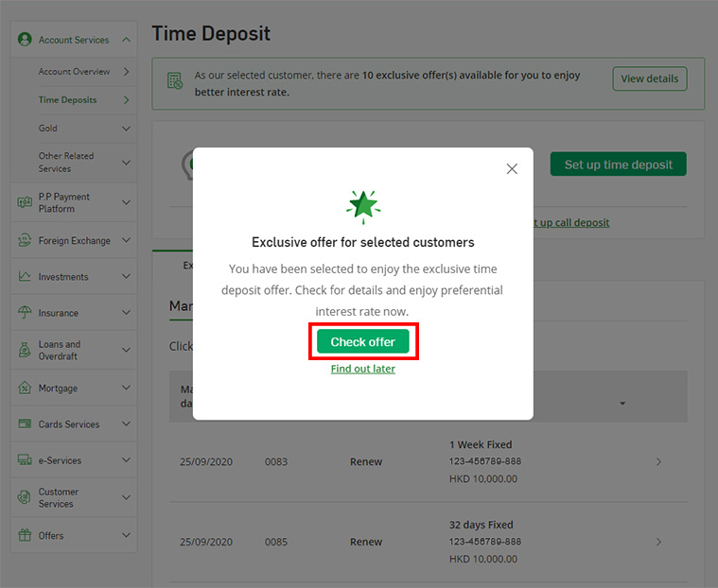This screenshot has width=718, height=588.
Task: Collapse the Account Services section
Action: click(x=127, y=40)
